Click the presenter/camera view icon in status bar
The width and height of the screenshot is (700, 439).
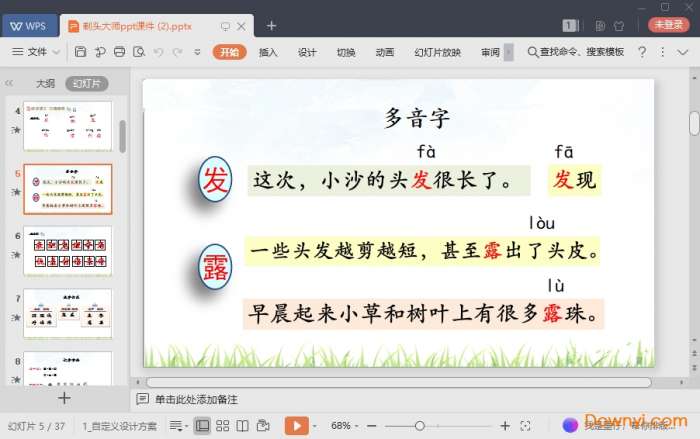click(263, 426)
